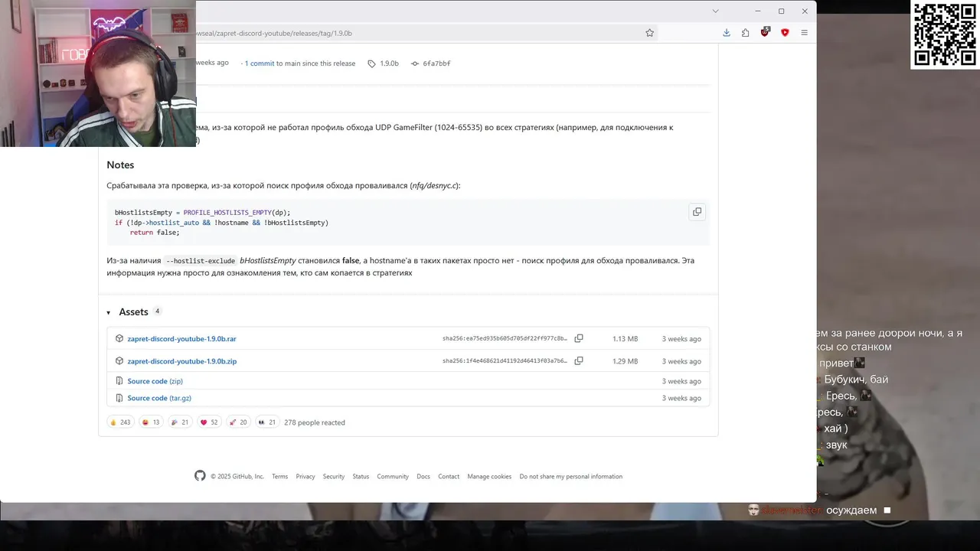Open the Security footer link
The height and width of the screenshot is (551, 980).
click(334, 476)
